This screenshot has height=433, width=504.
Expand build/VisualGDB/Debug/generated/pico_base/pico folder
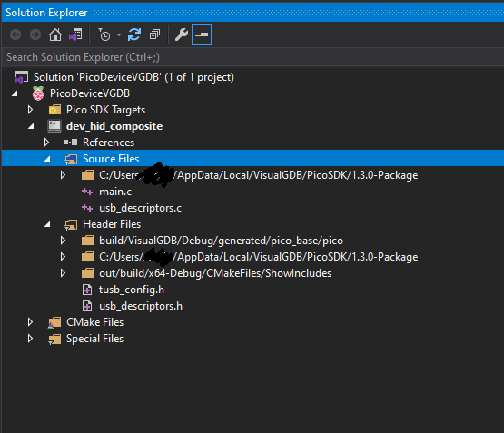63,241
